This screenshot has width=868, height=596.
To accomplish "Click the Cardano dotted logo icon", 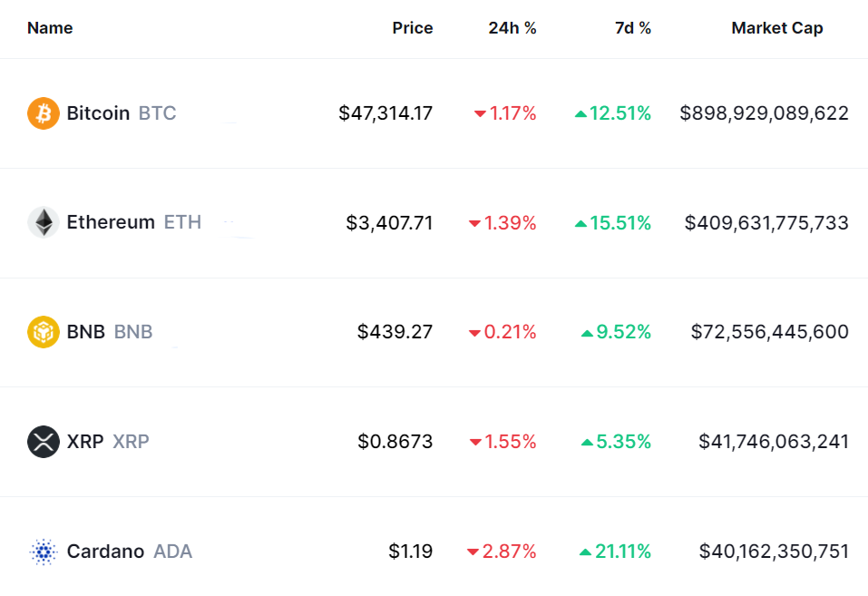I will (x=44, y=552).
